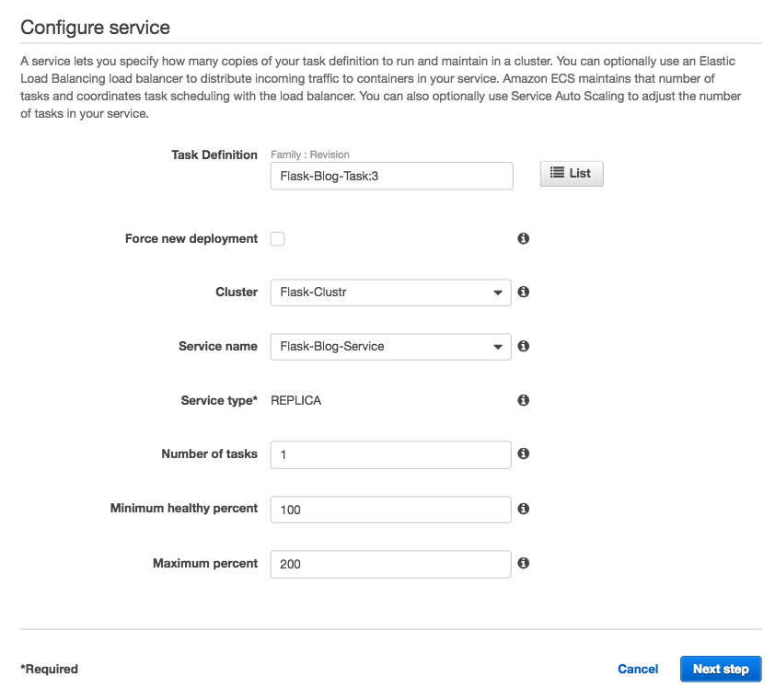Click info icon for Maximum percent
This screenshot has width=775, height=700.
524,563
